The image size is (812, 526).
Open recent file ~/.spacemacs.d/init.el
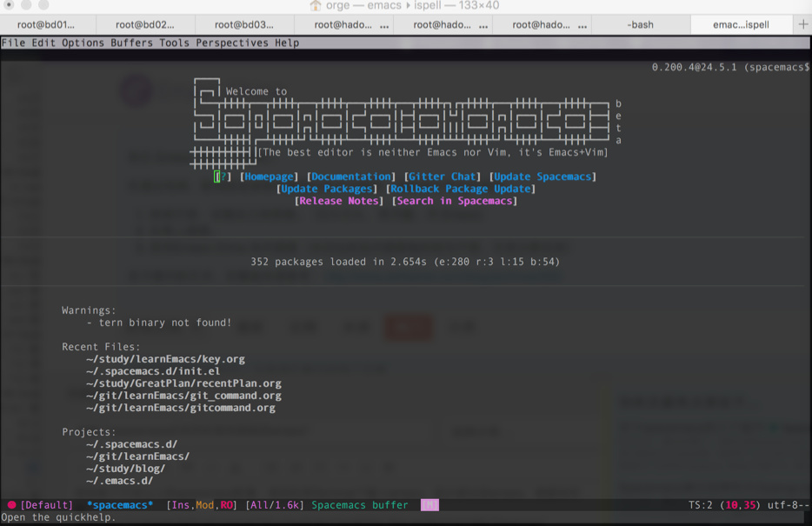pos(153,371)
